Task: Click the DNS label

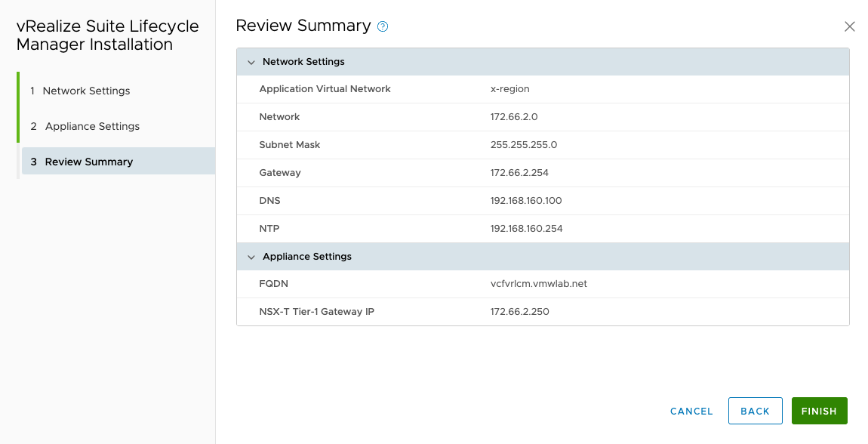Action: pos(269,200)
